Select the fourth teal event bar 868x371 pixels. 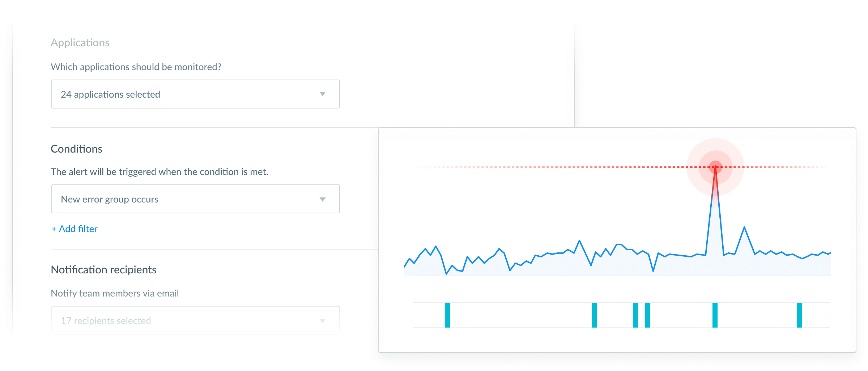[648, 315]
